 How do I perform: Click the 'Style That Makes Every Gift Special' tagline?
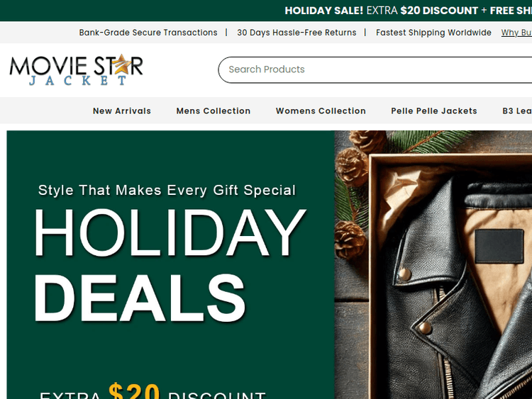pos(167,190)
